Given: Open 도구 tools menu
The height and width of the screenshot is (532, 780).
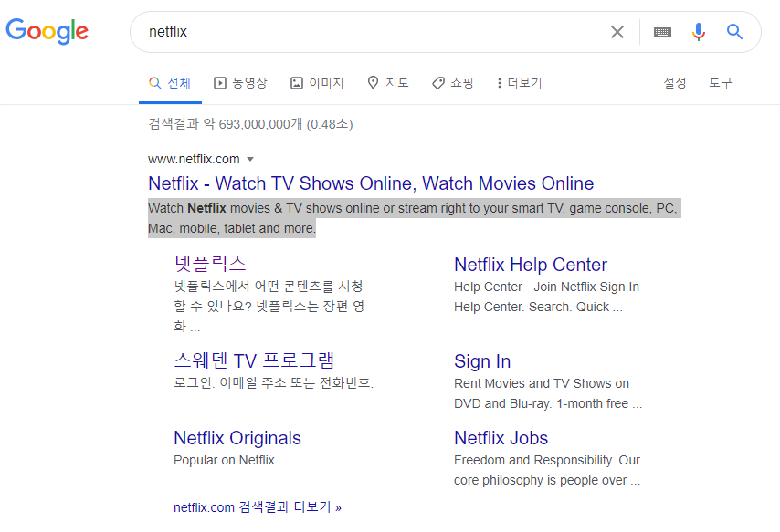Looking at the screenshot, I should click(721, 83).
